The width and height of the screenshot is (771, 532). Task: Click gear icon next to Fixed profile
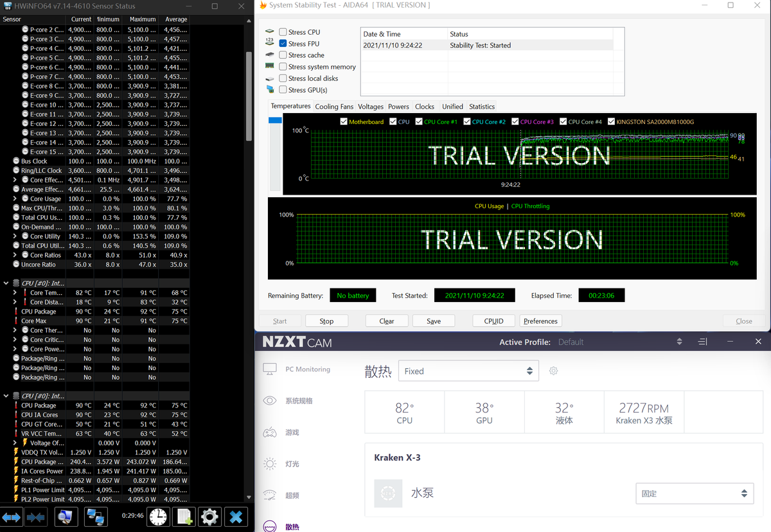tap(553, 371)
